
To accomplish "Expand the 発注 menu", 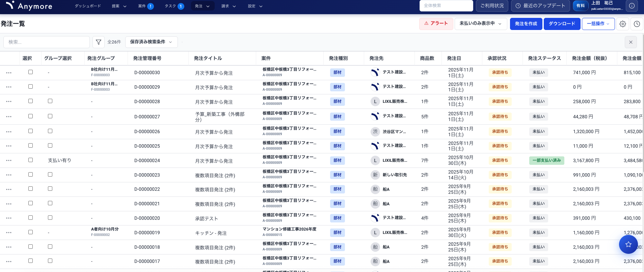I will click(203, 6).
